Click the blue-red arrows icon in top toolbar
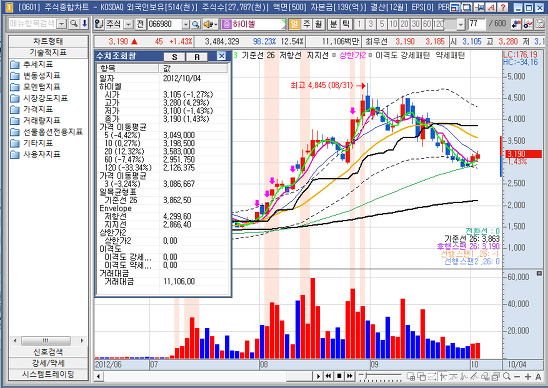 (x=516, y=24)
